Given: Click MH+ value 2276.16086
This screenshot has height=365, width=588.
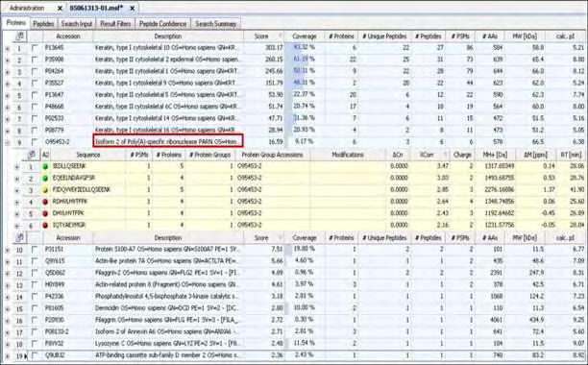Looking at the screenshot, I should click(499, 190).
